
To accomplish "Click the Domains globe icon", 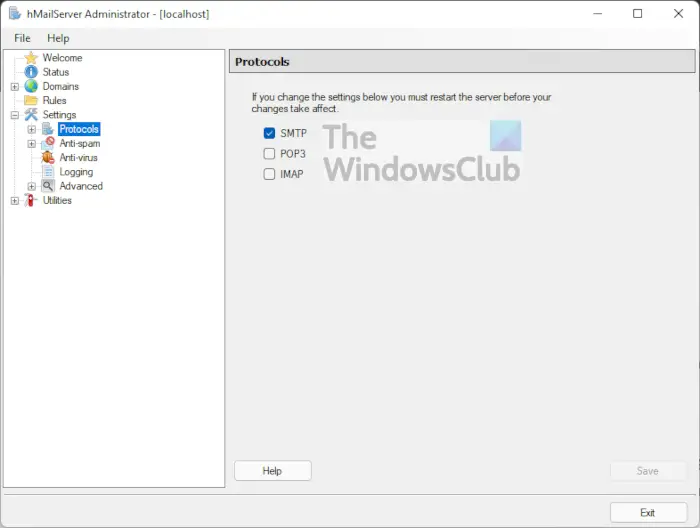I will (31, 86).
